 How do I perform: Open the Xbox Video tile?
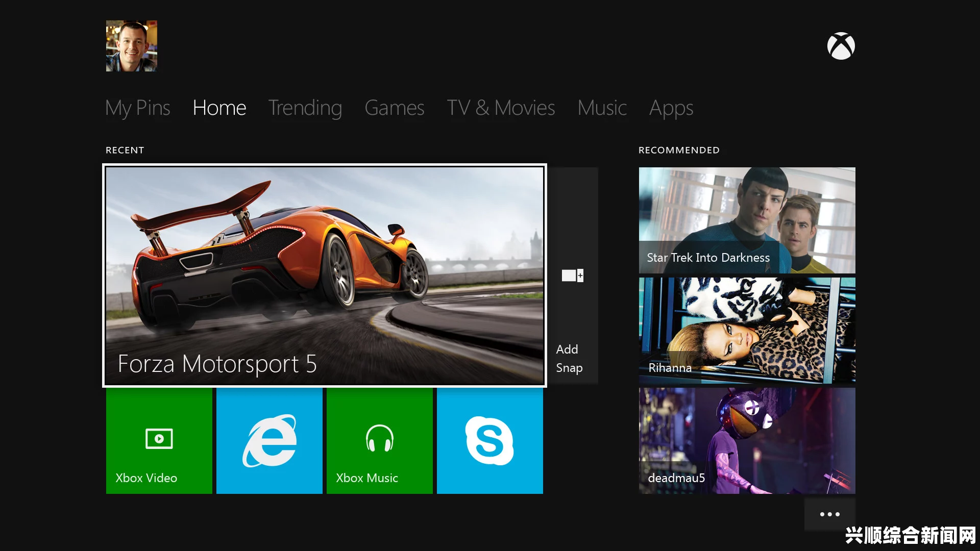point(159,441)
